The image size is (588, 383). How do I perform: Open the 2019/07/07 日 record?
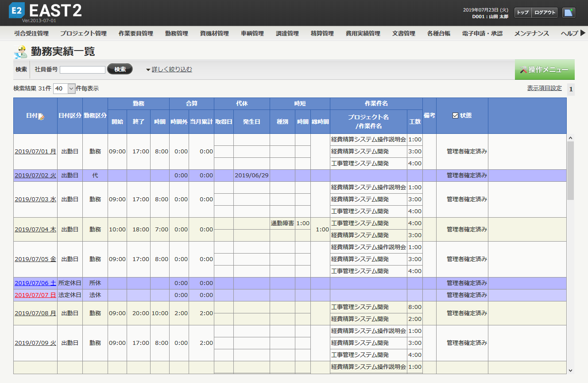pyautogui.click(x=35, y=295)
